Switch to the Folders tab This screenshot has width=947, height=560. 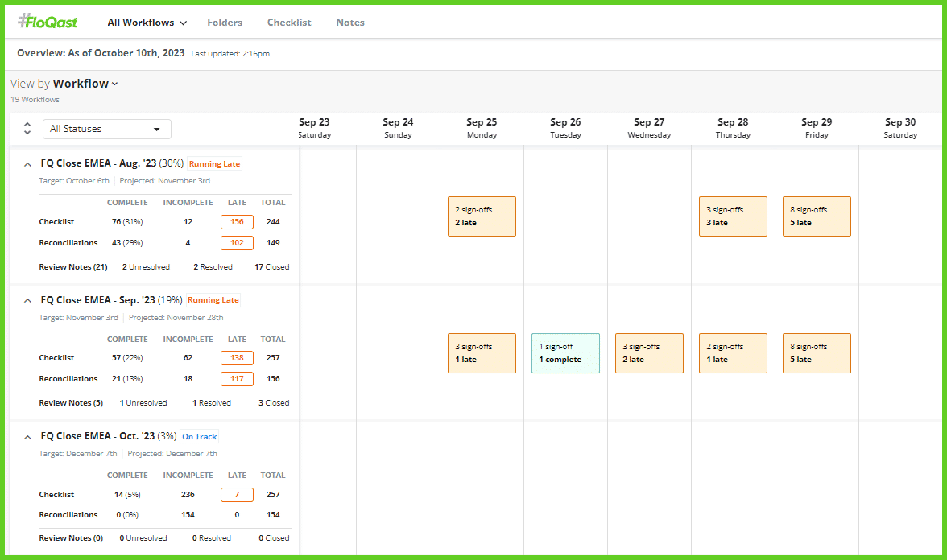[x=225, y=23]
